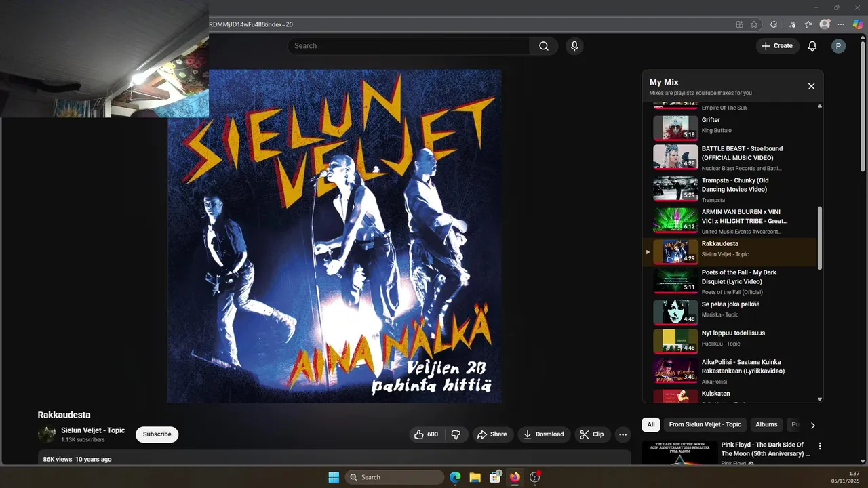868x488 pixels.
Task: Focus the YouTube search field
Action: pos(408,46)
